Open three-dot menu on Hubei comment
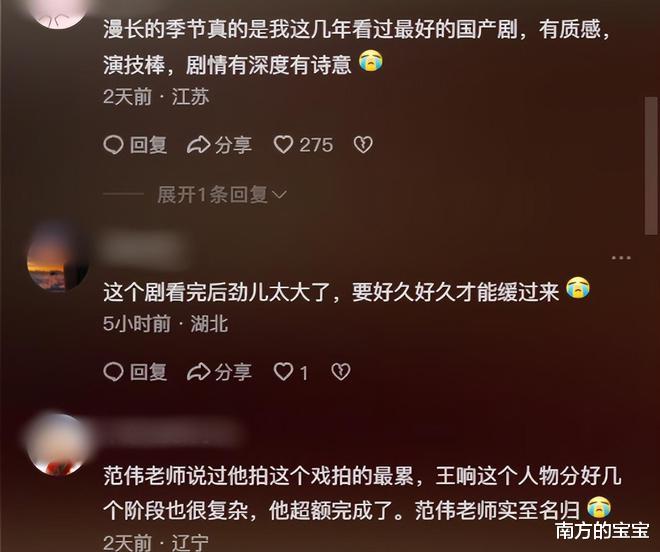Screen dimensions: 660x552 tap(621, 258)
